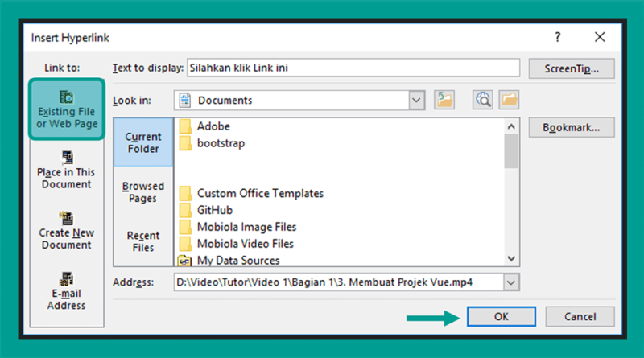Open Browse the Web icon

482,100
